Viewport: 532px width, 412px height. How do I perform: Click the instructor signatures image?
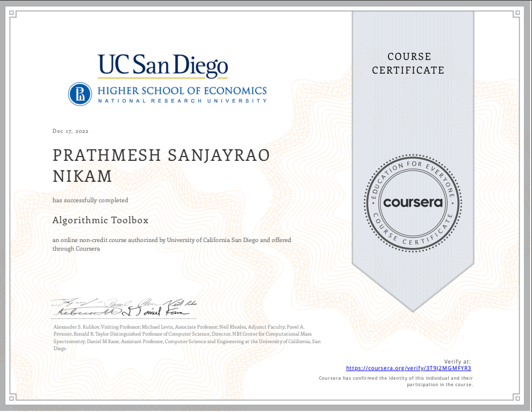coord(124,308)
